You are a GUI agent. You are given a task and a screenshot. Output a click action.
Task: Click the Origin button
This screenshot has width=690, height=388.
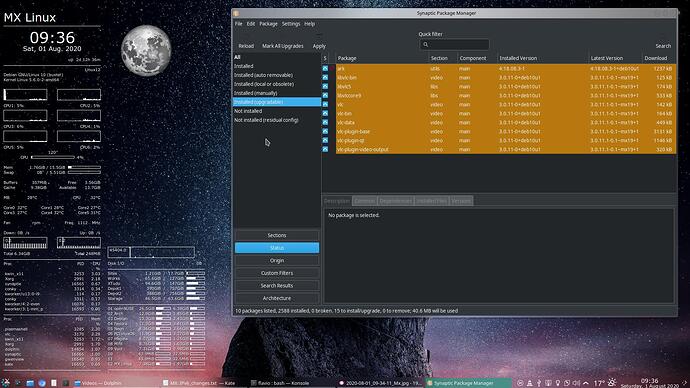(277, 260)
